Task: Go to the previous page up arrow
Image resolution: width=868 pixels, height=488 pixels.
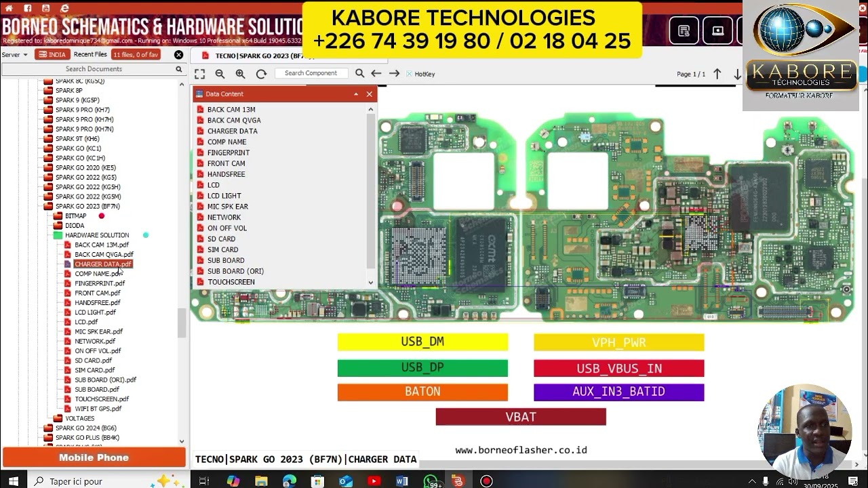Action: pos(717,74)
